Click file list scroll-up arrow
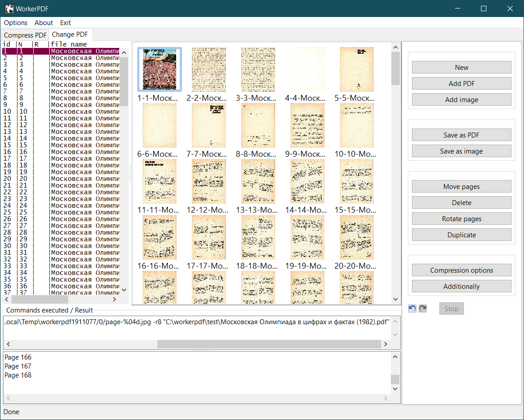This screenshot has width=524, height=420. tap(124, 53)
